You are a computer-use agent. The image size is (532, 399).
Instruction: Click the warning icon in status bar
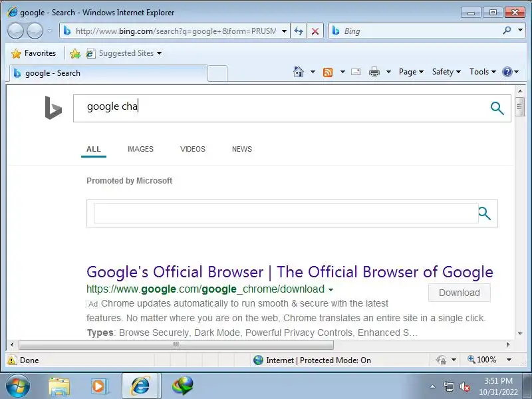click(12, 360)
